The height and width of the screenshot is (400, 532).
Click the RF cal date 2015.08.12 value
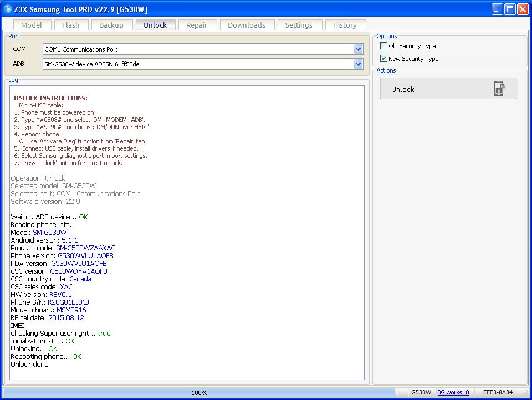[x=66, y=318]
